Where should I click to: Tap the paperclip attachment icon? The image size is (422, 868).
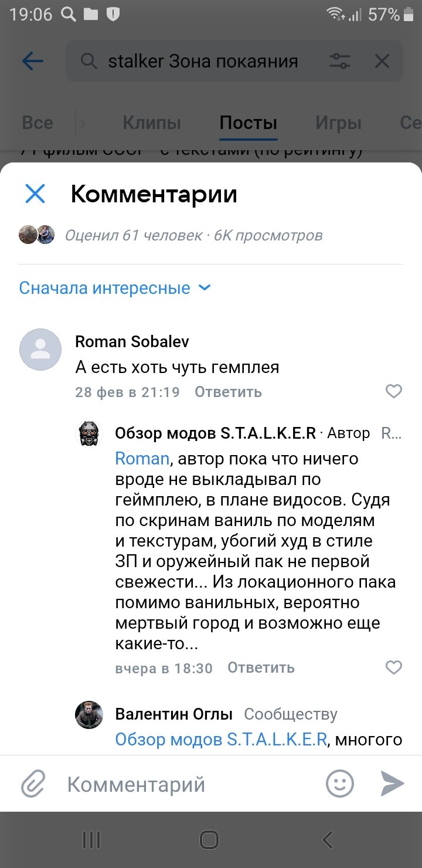(x=33, y=784)
